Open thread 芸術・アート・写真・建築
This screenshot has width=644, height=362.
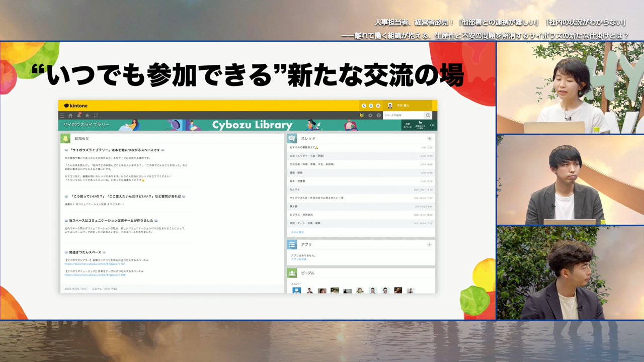point(361,223)
